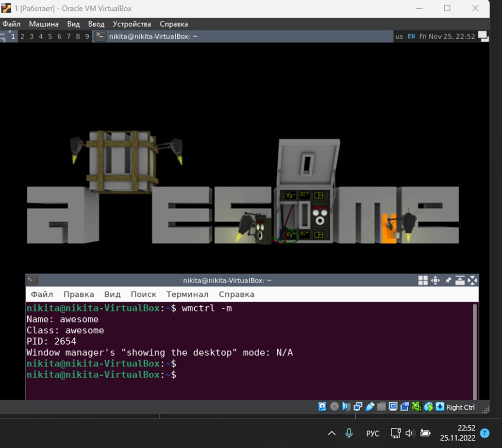Switch to awesome tag 9
This screenshot has height=448, width=502.
point(87,36)
